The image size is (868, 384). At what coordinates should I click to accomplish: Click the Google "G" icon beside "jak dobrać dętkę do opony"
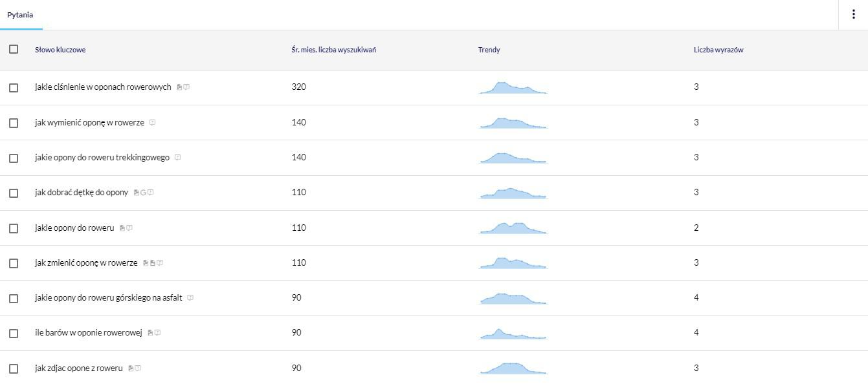point(143,193)
